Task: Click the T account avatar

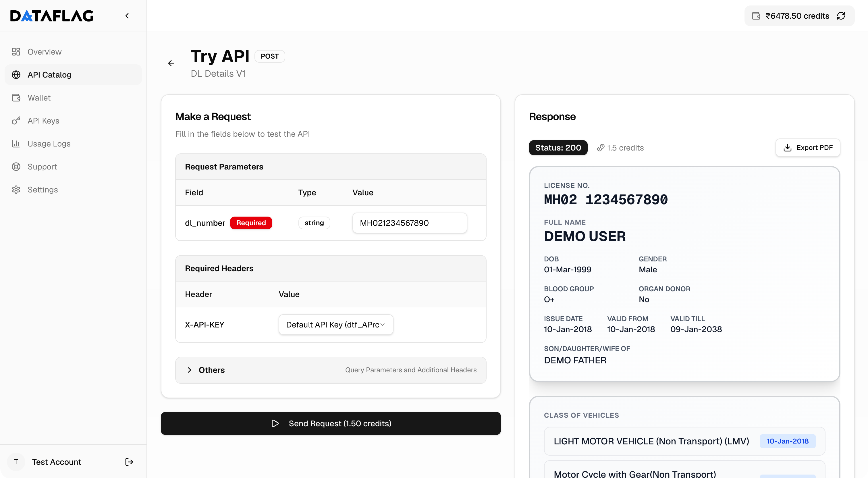Action: [16, 462]
